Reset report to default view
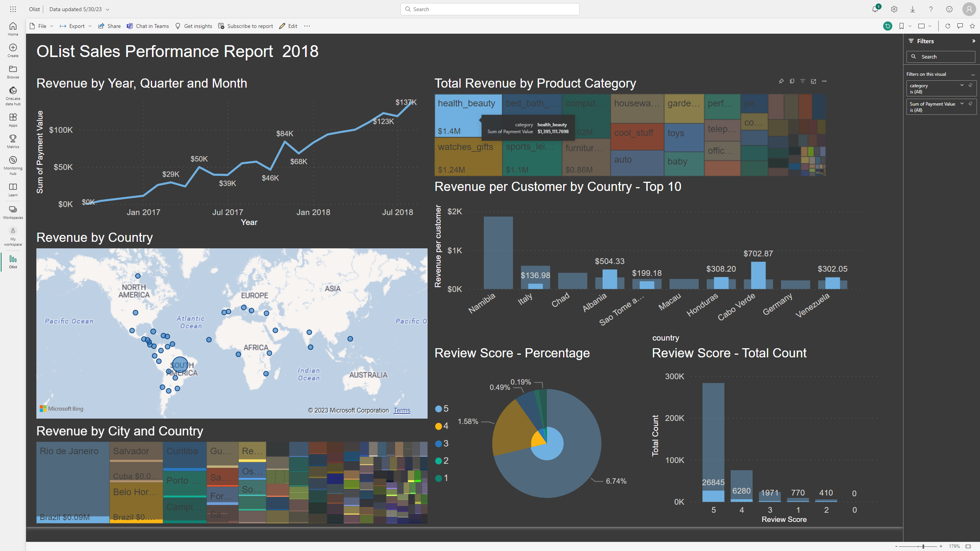The width and height of the screenshot is (980, 551). pos(888,26)
